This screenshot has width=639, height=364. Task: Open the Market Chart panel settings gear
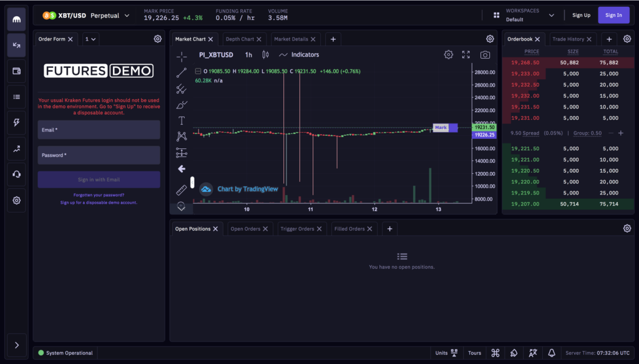click(490, 39)
